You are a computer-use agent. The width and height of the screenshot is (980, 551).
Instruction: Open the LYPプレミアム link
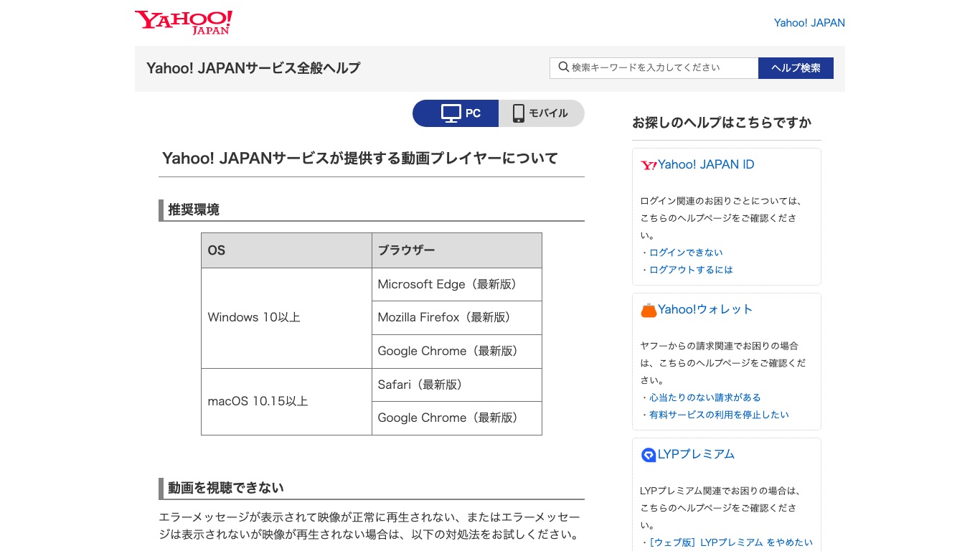pyautogui.click(x=696, y=454)
